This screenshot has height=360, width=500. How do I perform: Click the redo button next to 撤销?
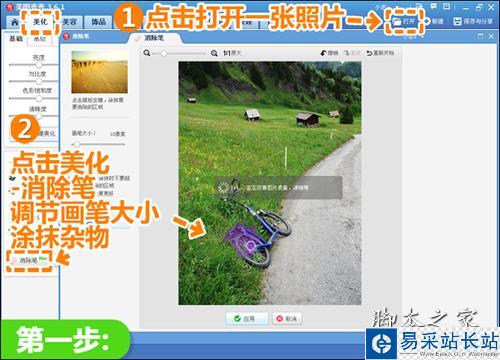tap(352, 53)
